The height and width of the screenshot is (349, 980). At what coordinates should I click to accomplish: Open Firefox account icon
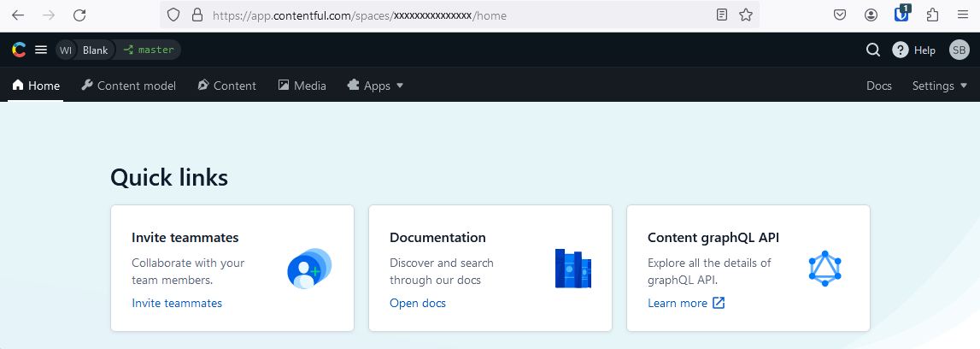pos(871,15)
